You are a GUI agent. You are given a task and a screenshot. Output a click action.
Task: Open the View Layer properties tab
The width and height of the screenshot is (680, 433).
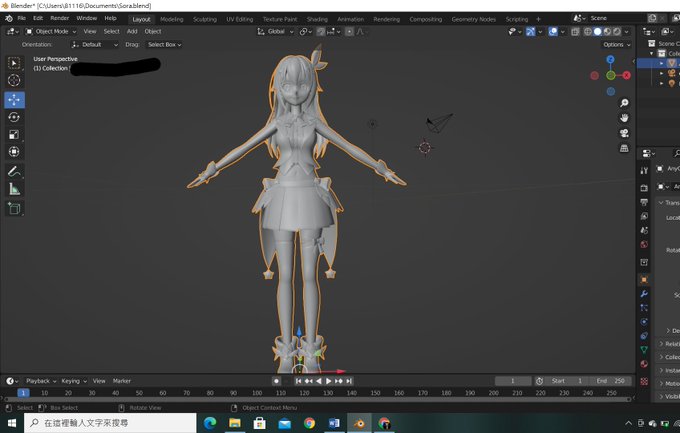point(644,216)
